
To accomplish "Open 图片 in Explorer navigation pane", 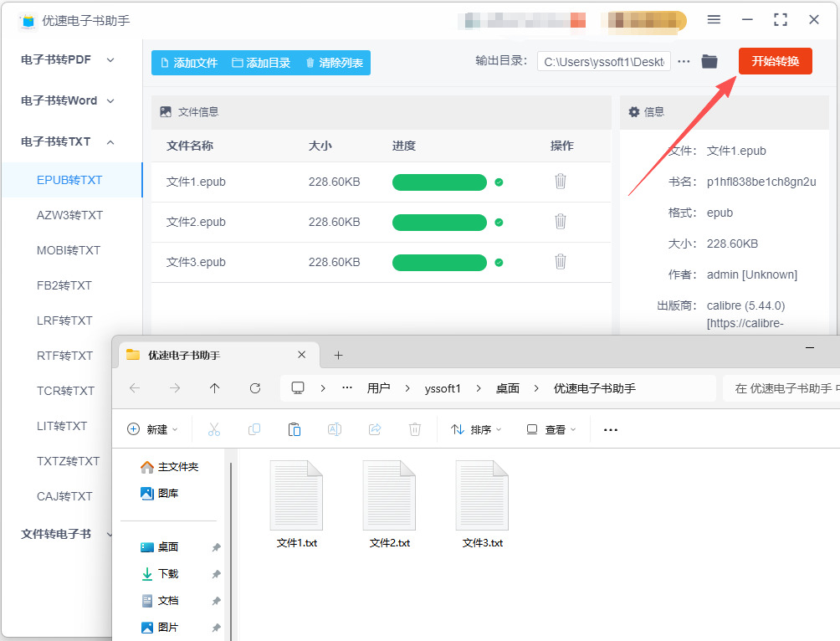I will [x=160, y=627].
